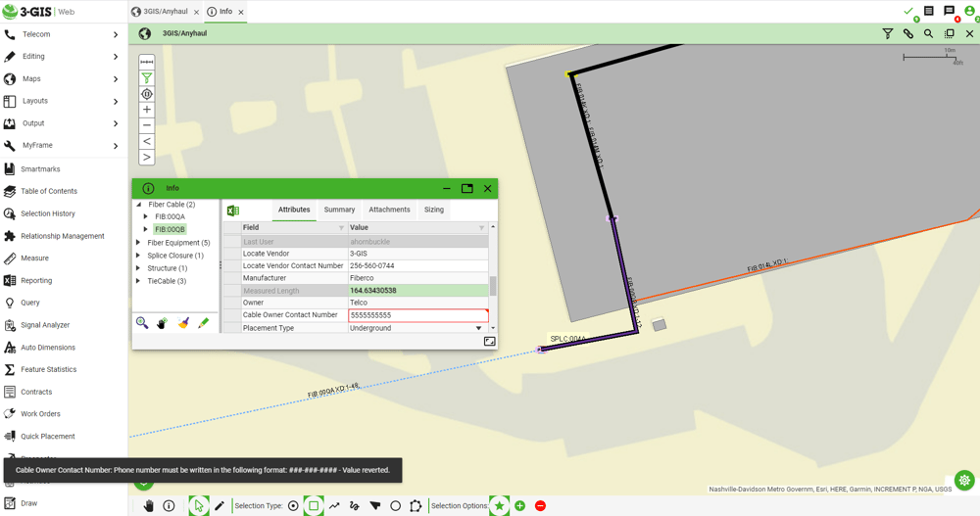
Task: Zoom out with the minus map button
Action: 147,125
